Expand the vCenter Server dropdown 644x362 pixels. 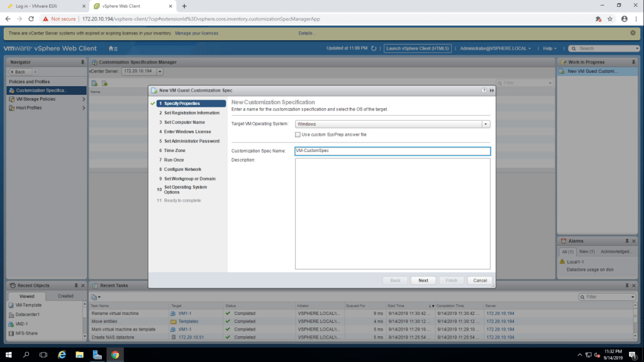tap(160, 72)
